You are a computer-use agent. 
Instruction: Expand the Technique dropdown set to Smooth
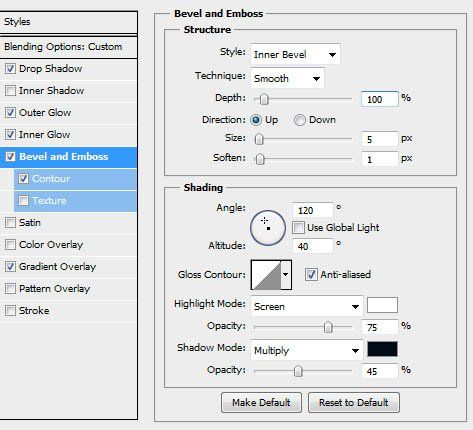click(287, 78)
